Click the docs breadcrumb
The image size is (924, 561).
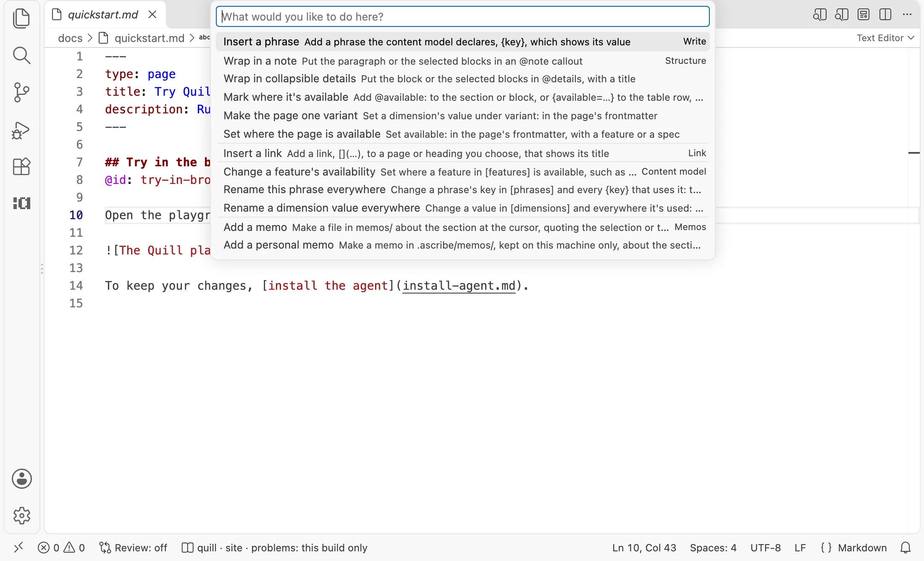(x=70, y=38)
